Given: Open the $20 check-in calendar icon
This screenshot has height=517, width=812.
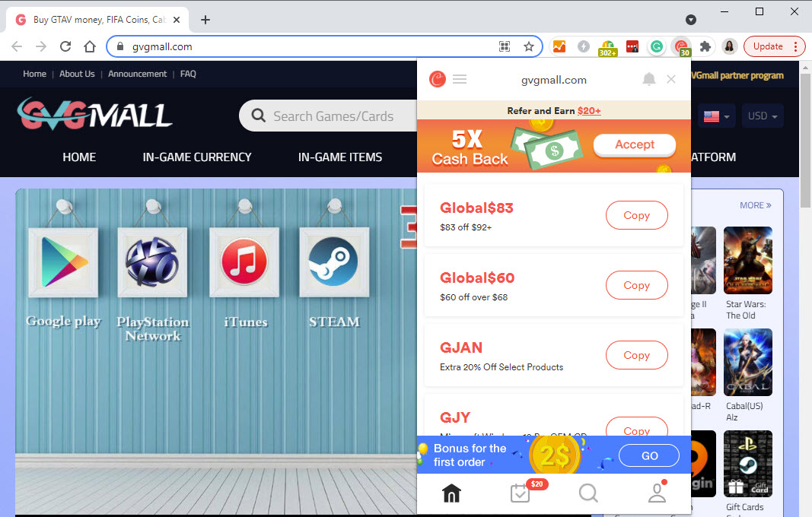Looking at the screenshot, I should tap(520, 493).
